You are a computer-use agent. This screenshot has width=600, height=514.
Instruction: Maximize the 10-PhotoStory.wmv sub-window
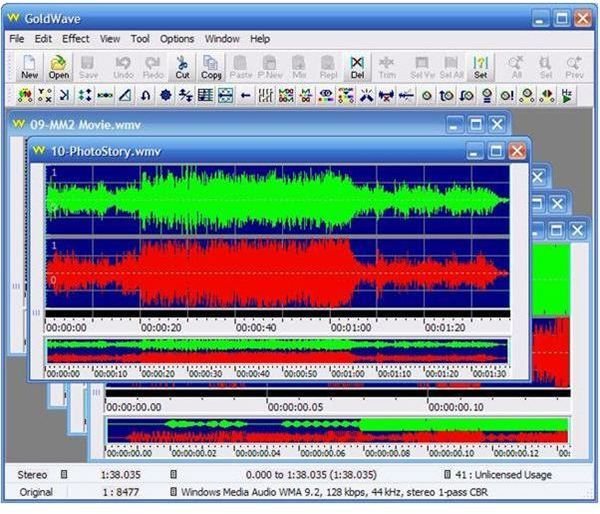pyautogui.click(x=496, y=151)
